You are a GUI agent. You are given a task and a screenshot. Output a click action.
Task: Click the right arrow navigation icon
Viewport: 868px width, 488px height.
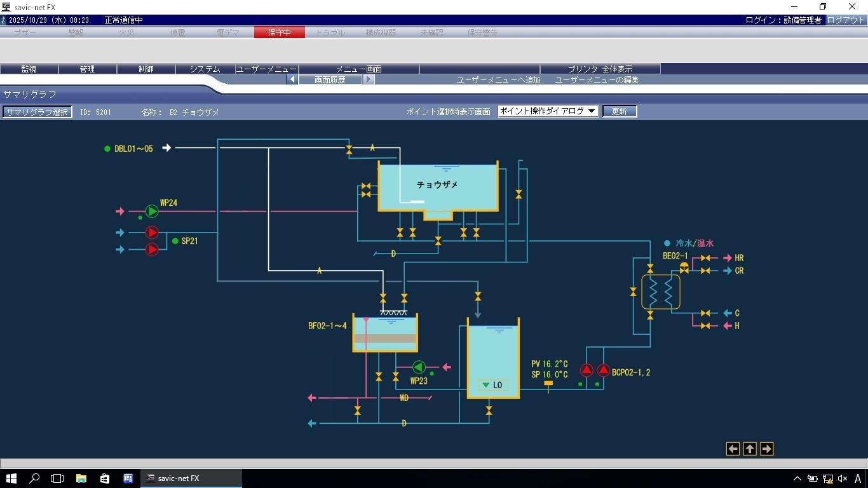click(x=766, y=449)
